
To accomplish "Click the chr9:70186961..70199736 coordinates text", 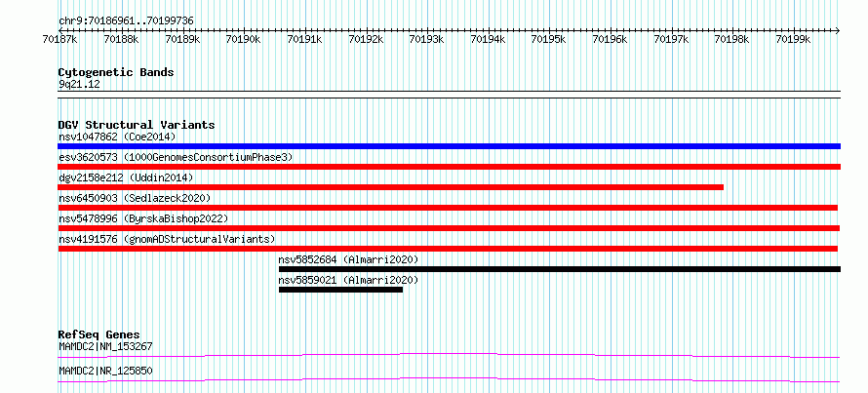I will (x=126, y=21).
